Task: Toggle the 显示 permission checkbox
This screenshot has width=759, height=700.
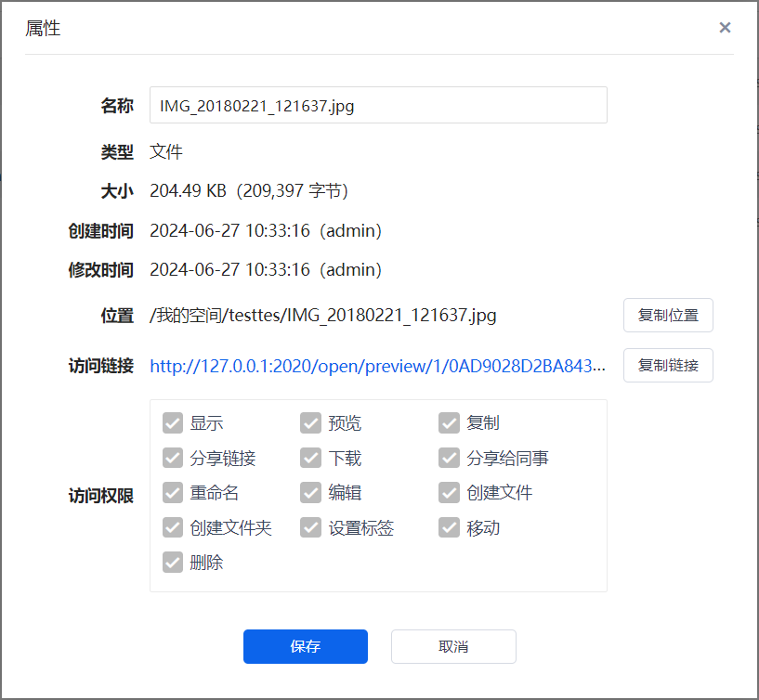Action: pyautogui.click(x=173, y=423)
